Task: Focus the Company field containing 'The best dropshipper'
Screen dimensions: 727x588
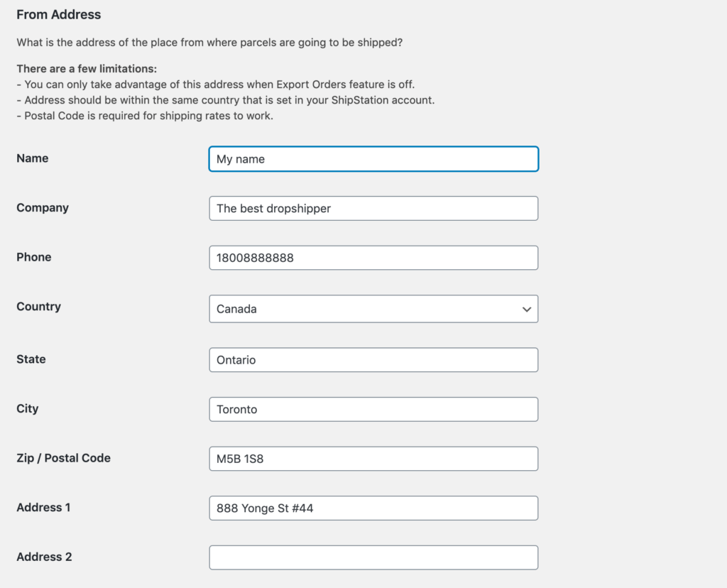Action: click(373, 209)
